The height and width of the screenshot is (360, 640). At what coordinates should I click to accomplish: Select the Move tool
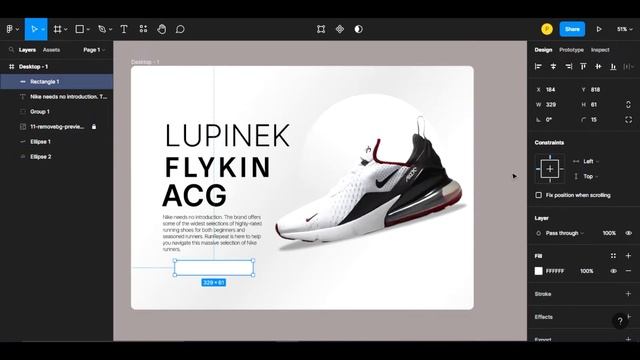(34, 29)
